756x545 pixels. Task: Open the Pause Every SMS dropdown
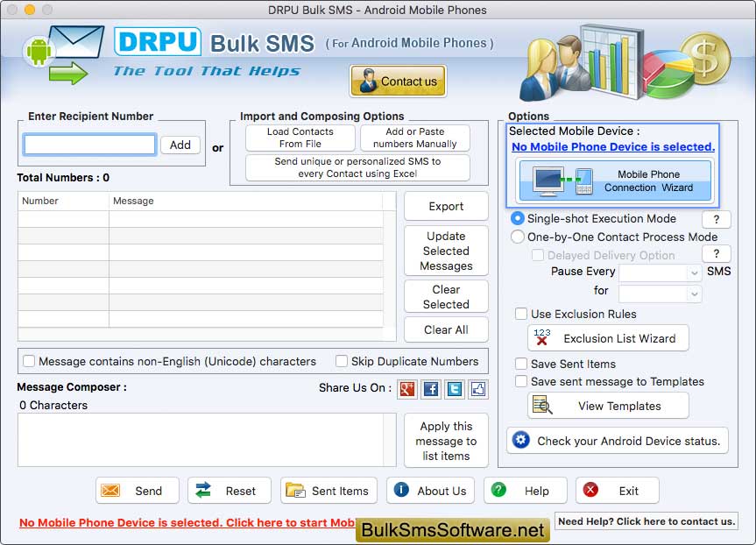click(x=660, y=273)
